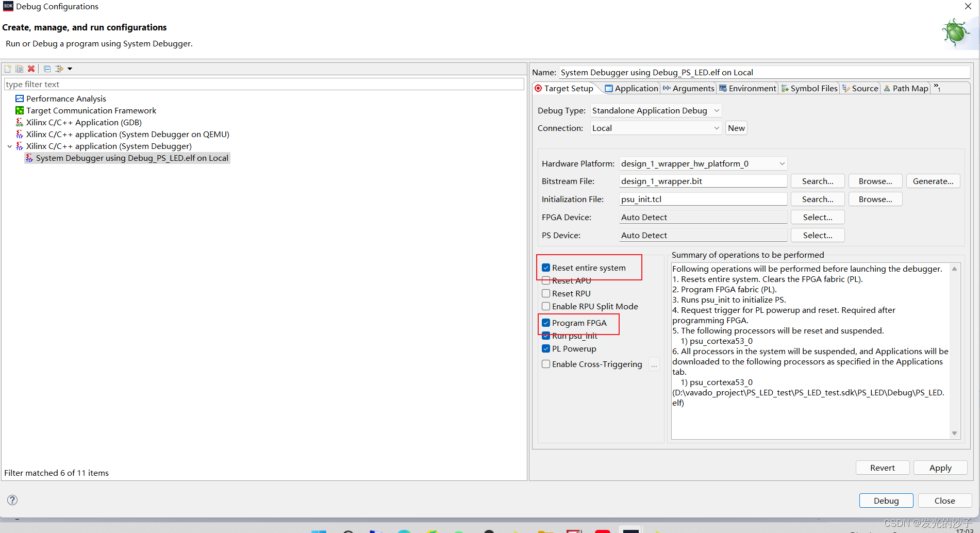This screenshot has width=980, height=533.
Task: Click the help question mark icon
Action: [12, 500]
